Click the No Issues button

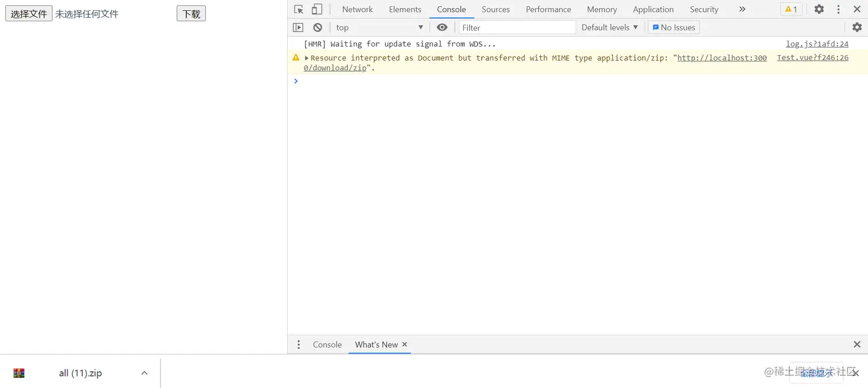[674, 28]
